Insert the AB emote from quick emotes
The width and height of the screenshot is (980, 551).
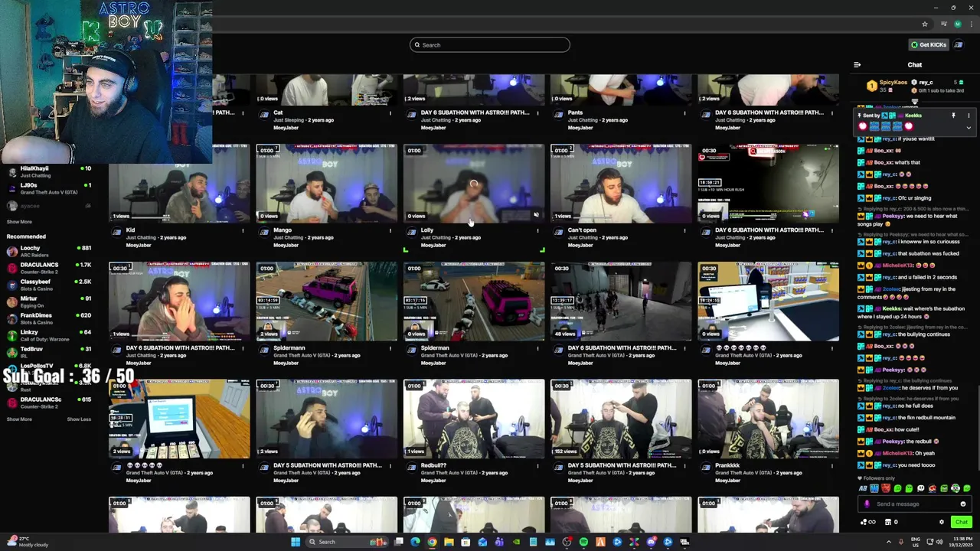[x=863, y=488]
